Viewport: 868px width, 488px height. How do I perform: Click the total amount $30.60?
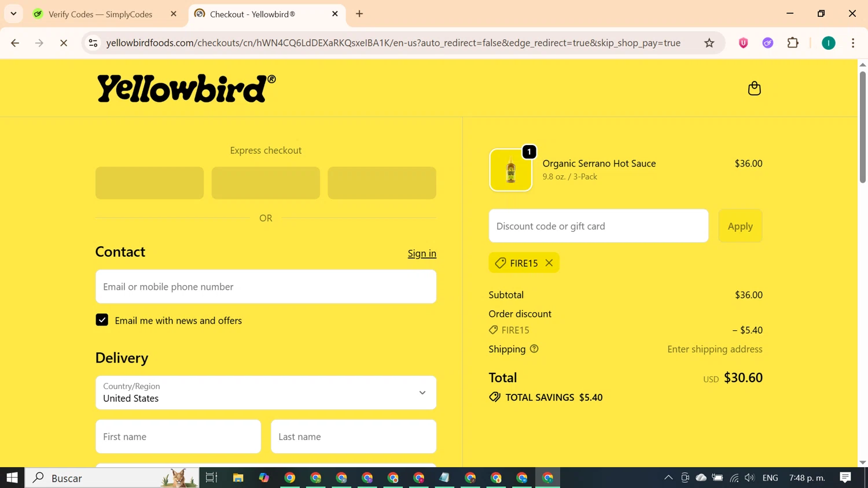(x=743, y=378)
